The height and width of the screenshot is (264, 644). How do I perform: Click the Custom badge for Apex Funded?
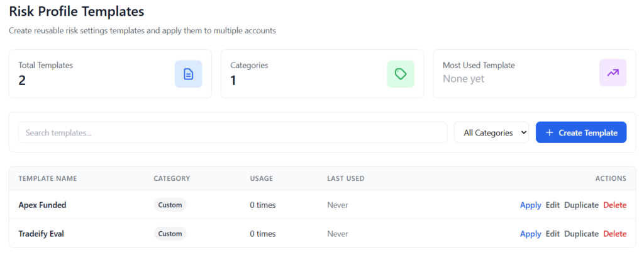tap(170, 205)
